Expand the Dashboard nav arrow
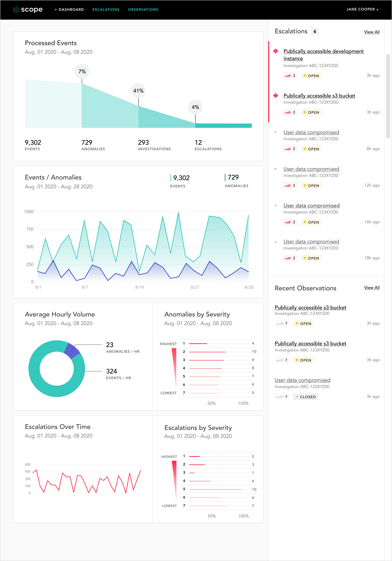Viewport: 392px width, 561px height. (56, 9)
